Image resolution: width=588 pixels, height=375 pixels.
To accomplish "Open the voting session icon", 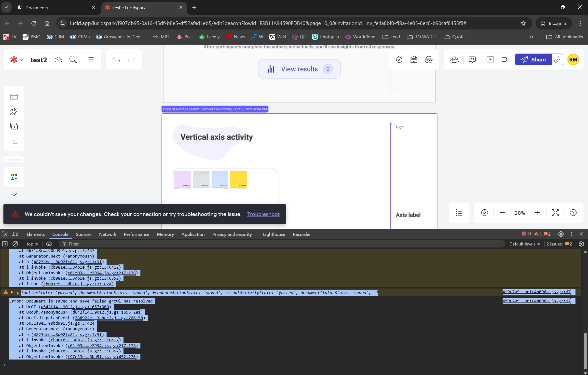I will pyautogui.click(x=414, y=59).
